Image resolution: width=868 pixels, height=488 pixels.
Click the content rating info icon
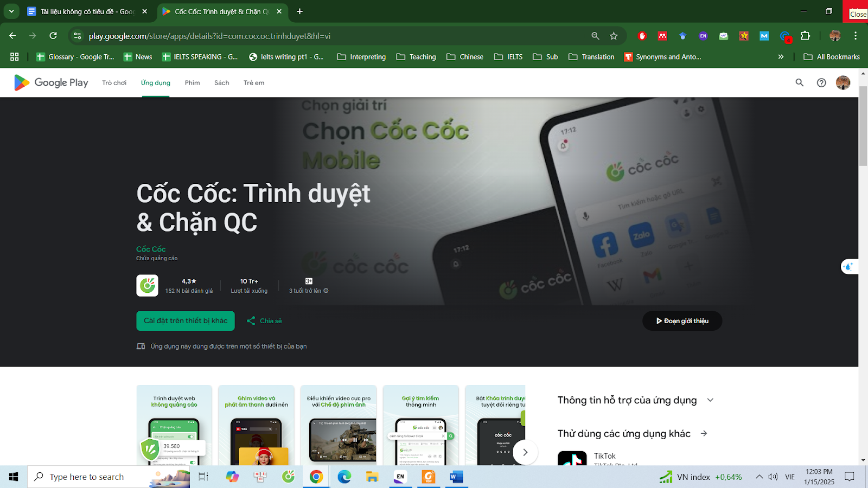(x=326, y=291)
